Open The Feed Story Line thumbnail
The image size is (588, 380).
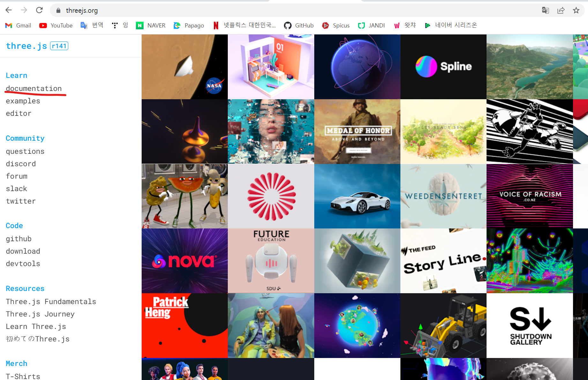443,261
